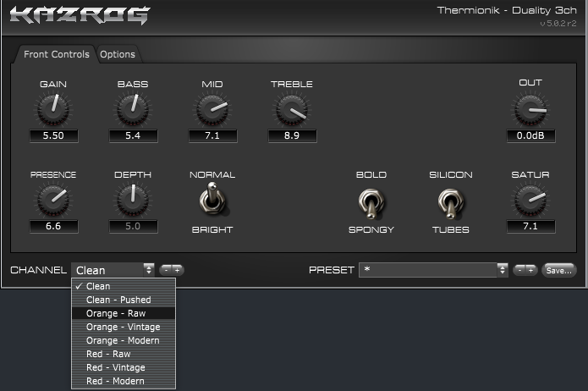Viewport: 588px width, 391px height.
Task: Select Orange - Vintage channel
Action: [x=124, y=327]
